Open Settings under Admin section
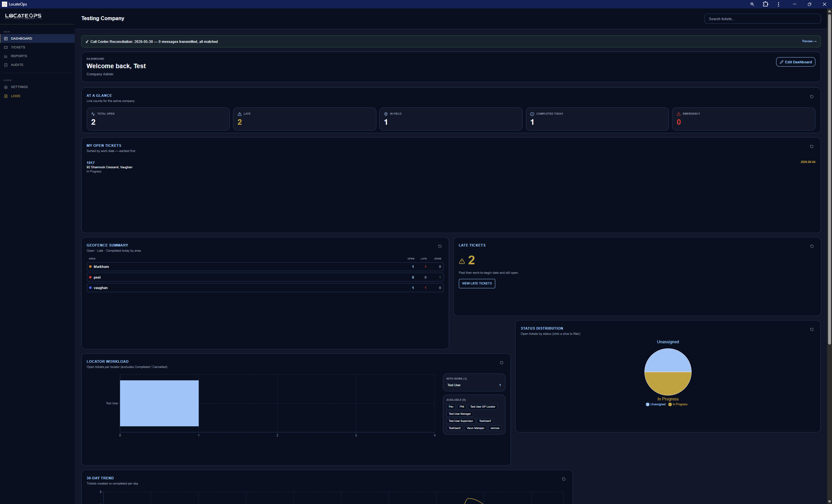832x504 pixels. pos(37,87)
